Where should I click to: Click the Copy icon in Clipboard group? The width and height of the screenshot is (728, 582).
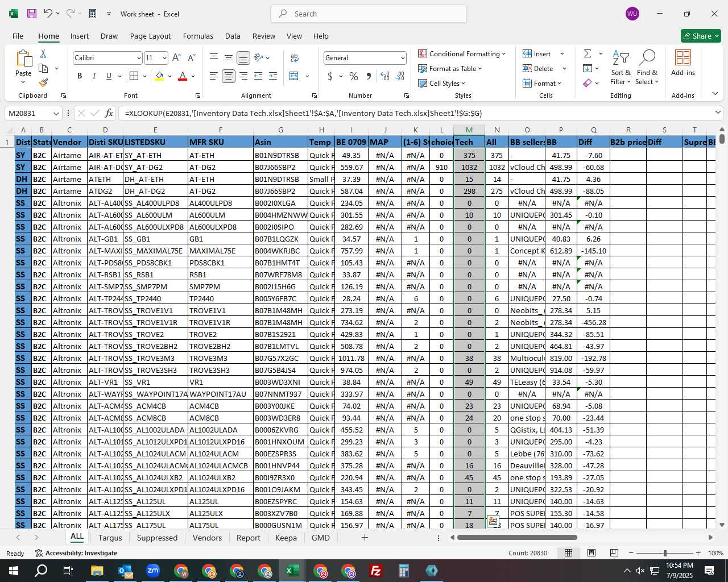43,68
